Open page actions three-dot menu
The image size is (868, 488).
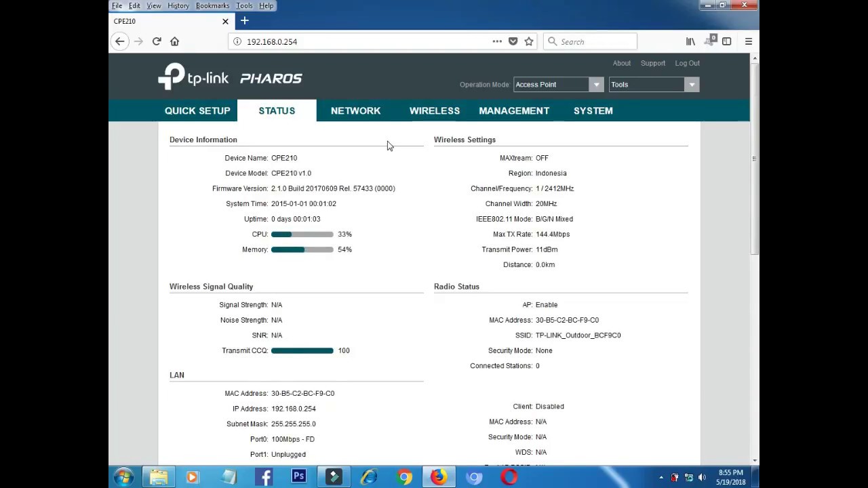[497, 41]
